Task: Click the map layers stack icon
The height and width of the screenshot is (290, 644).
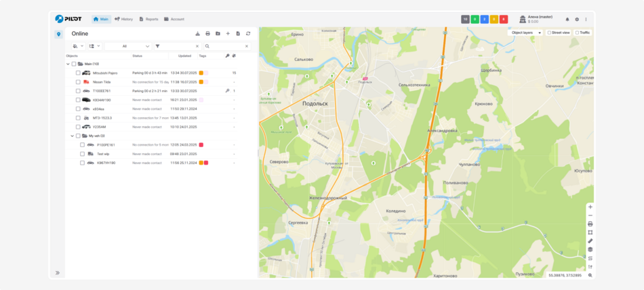Action: click(590, 249)
